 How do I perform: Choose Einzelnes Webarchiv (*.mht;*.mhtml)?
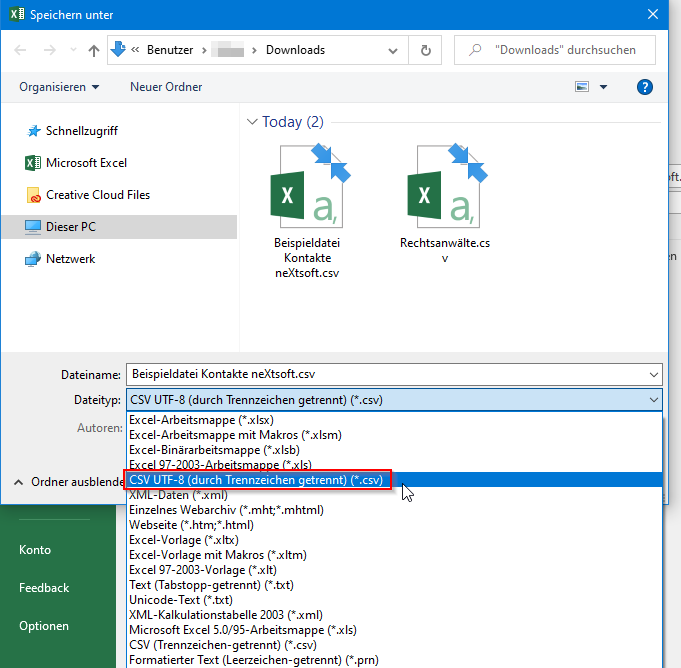[x=394, y=510]
